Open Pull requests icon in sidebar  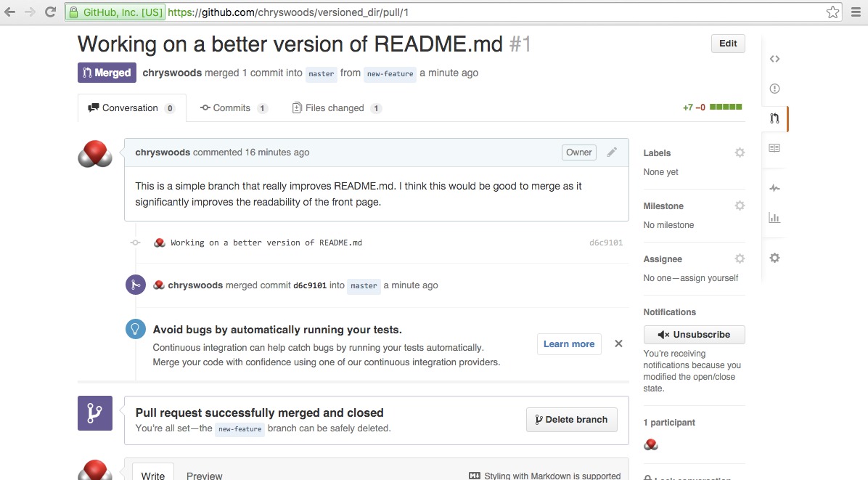pos(774,118)
